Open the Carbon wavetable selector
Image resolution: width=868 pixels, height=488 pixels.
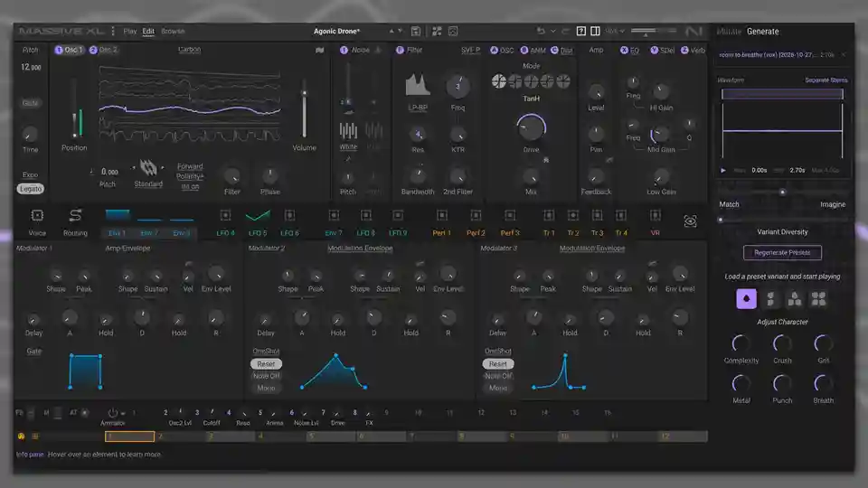189,49
